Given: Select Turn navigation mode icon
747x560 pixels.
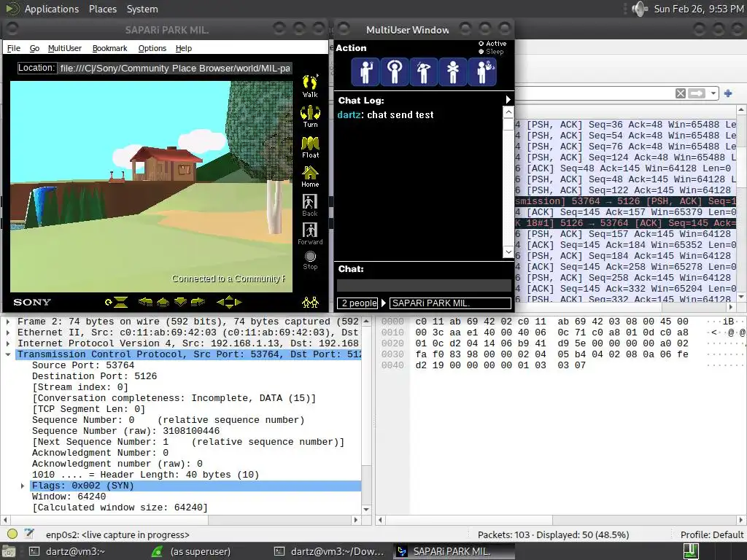Looking at the screenshot, I should (310, 116).
